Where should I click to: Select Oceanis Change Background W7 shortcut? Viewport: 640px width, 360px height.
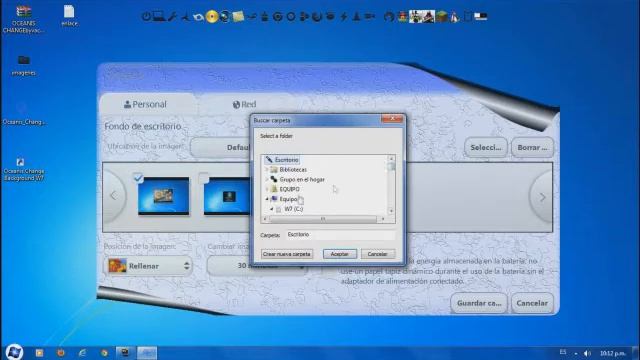23,169
